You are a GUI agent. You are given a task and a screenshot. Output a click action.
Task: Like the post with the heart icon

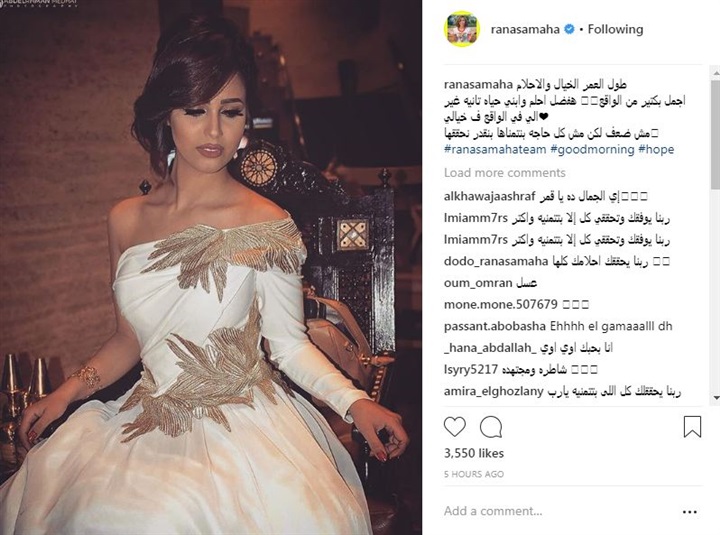[x=455, y=427]
